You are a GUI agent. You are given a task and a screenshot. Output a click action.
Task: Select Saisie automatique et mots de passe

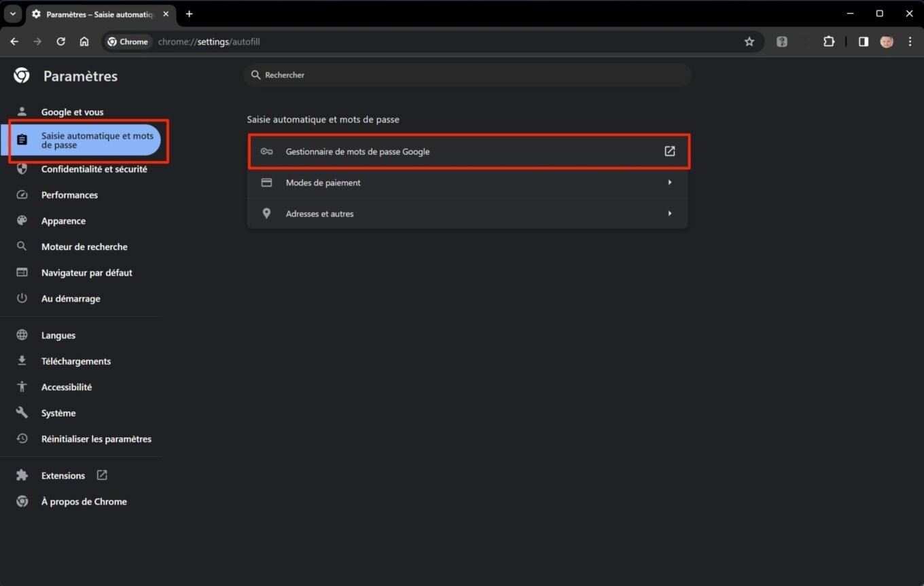coord(81,141)
